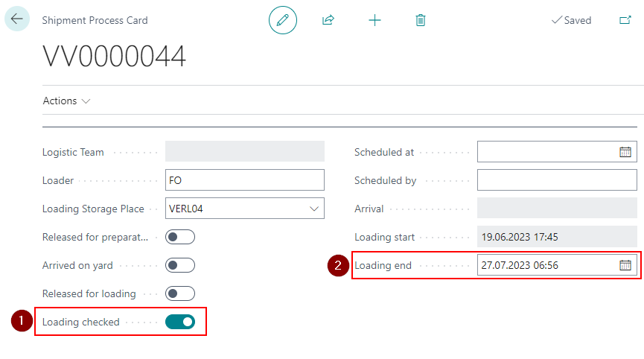Delete record using trash icon
Viewport: 644px width, 359px height.
[x=421, y=20]
